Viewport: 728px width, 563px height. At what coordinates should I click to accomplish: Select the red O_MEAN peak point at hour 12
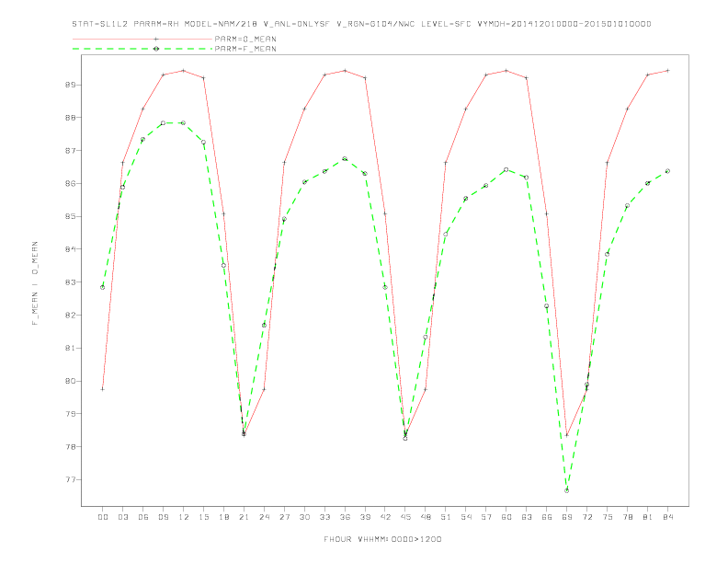click(184, 71)
